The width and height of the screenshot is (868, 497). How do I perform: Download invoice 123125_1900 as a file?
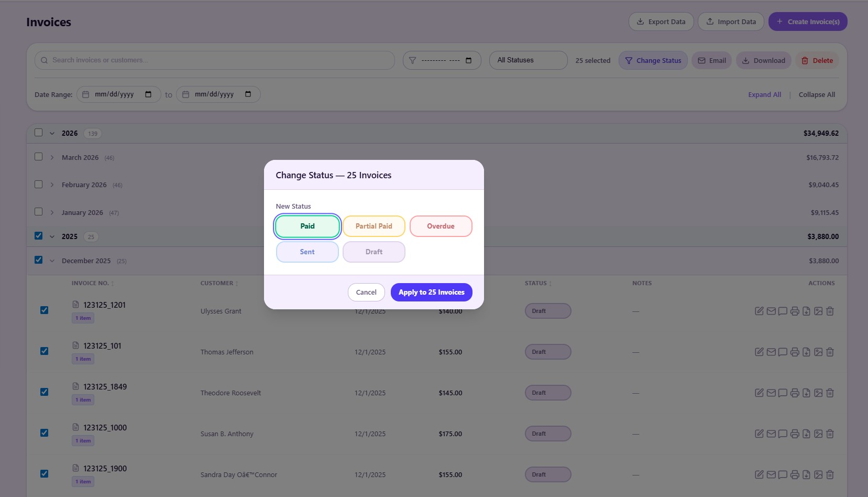[x=806, y=474]
